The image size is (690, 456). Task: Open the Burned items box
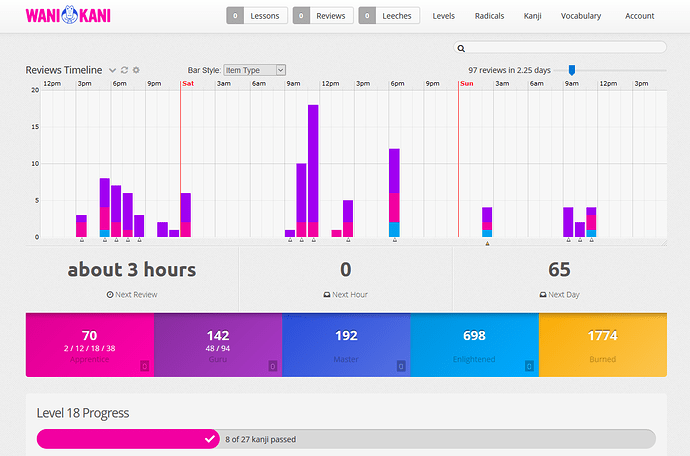(x=603, y=345)
